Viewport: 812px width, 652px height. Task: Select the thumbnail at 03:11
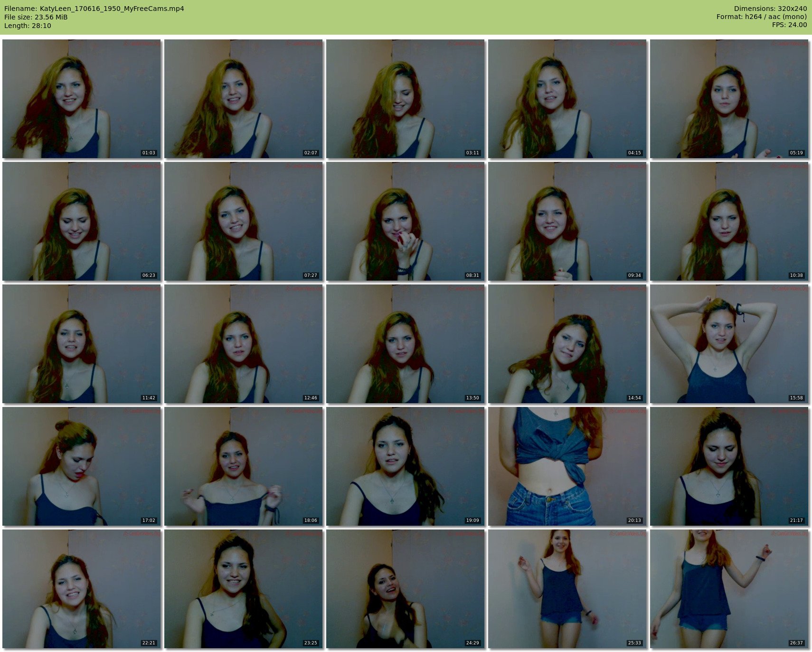point(405,98)
